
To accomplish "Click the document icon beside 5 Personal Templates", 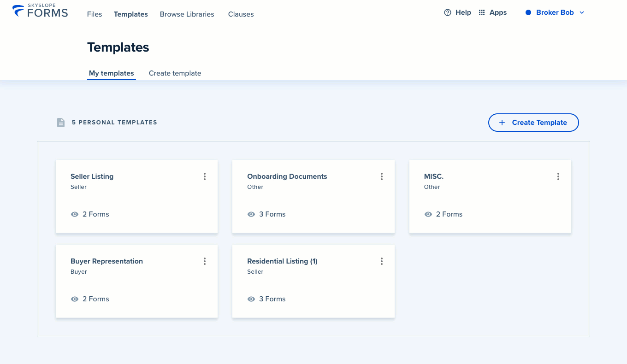I will [61, 123].
